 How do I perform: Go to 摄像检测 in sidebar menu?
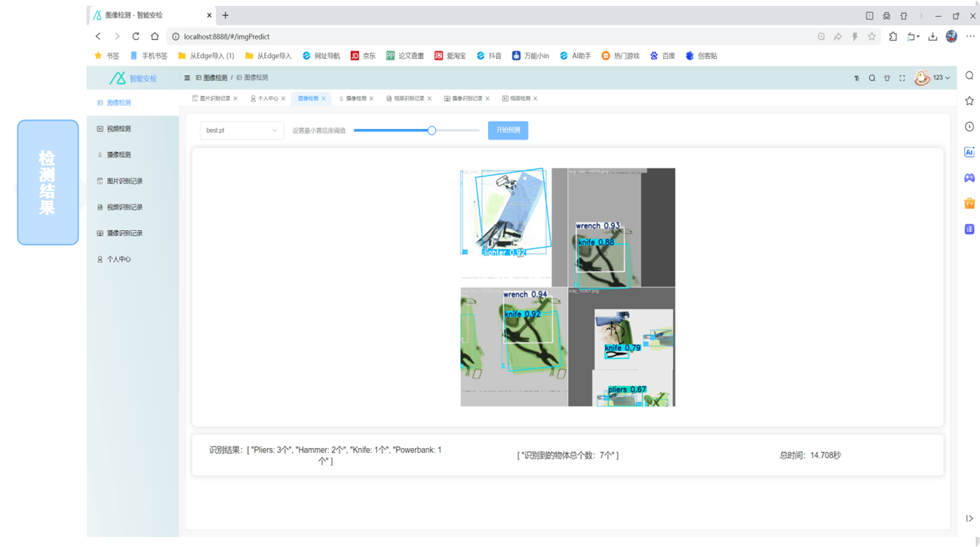(x=118, y=155)
